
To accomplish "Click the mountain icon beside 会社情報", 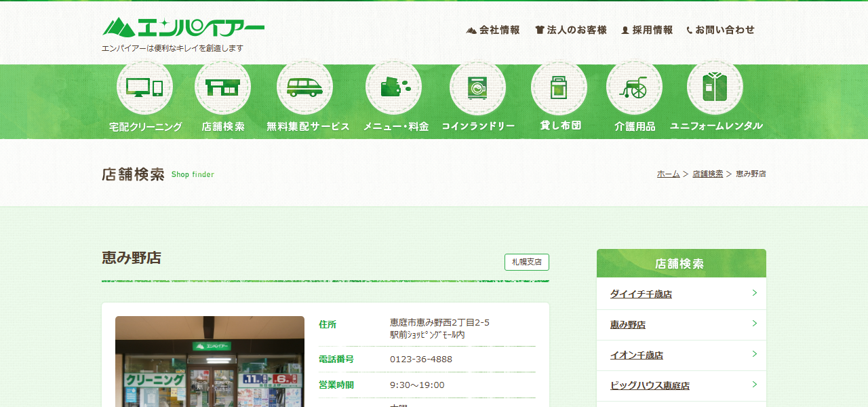I will 471,31.
